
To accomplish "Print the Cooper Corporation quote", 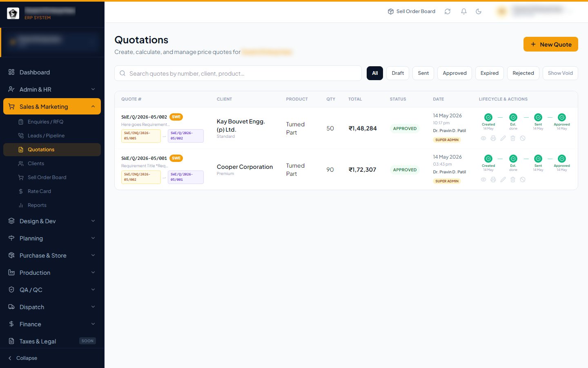I will coord(493,180).
